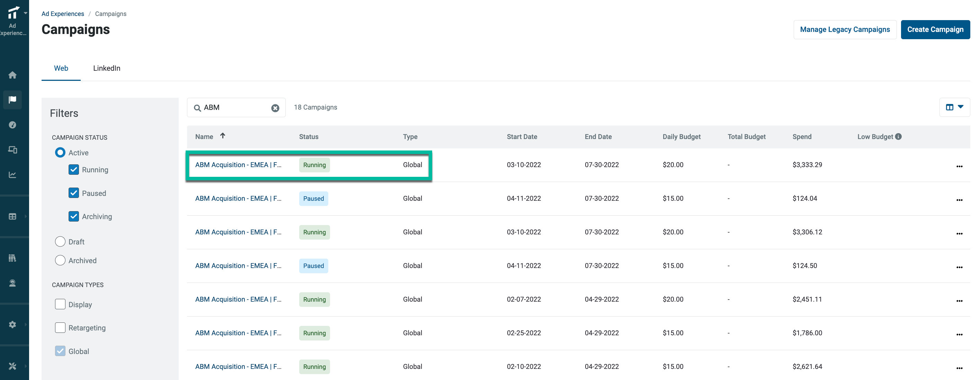Toggle the Global campaign type checkbox
Image resolution: width=980 pixels, height=380 pixels.
coord(60,351)
